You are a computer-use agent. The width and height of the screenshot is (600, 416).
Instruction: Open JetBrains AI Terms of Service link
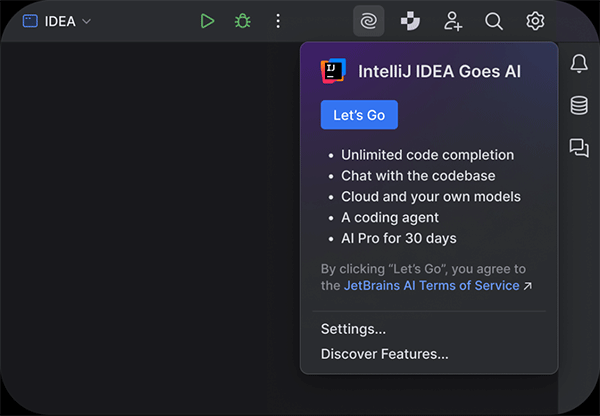pyautogui.click(x=431, y=285)
